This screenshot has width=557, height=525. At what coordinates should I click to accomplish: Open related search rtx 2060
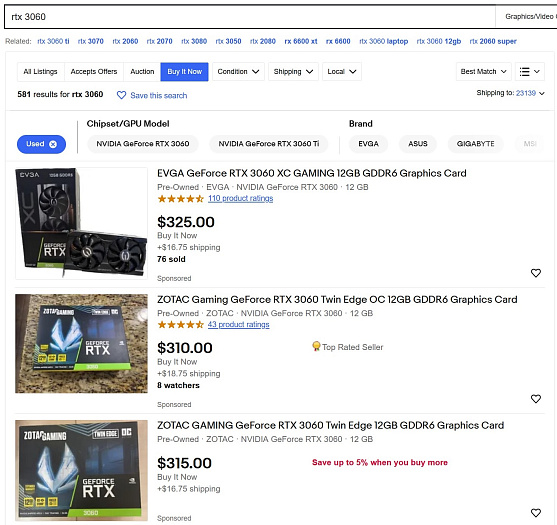click(x=125, y=41)
